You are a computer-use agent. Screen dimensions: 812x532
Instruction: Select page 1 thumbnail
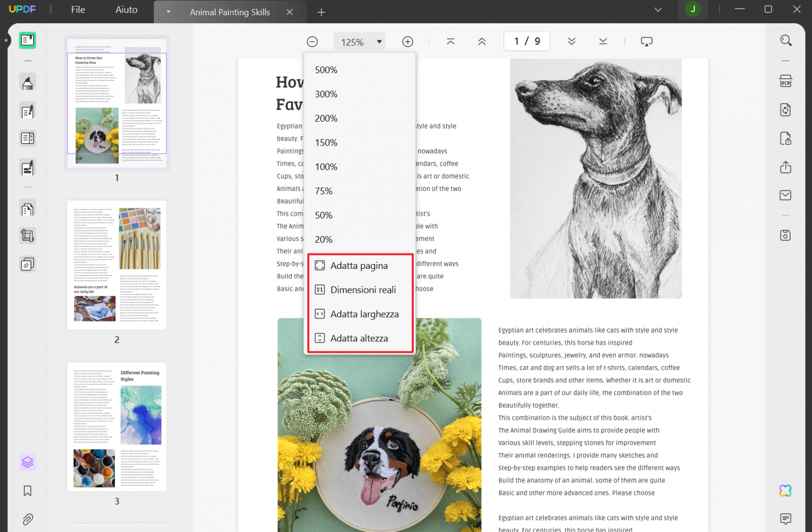click(x=117, y=103)
